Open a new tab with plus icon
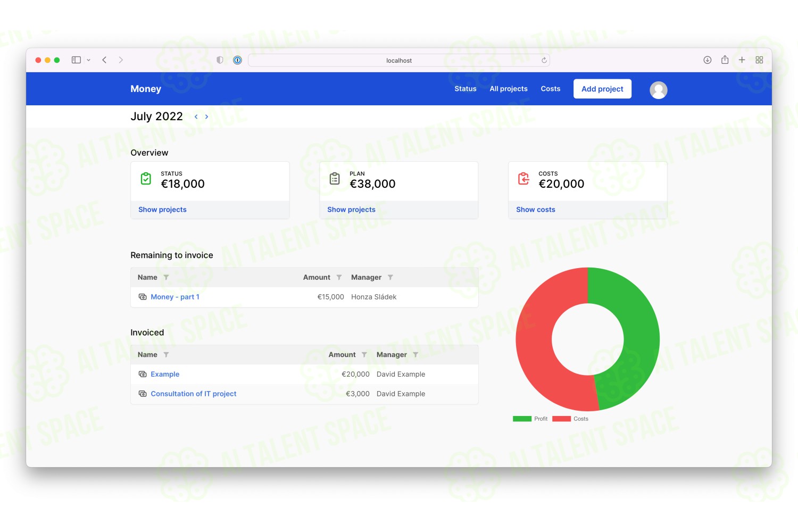This screenshot has height=532, width=798. point(742,60)
